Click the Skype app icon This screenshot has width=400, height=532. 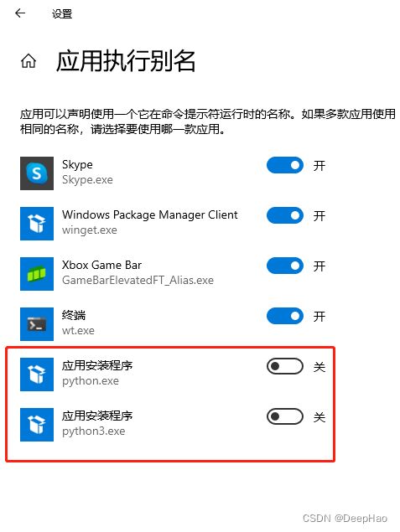[x=37, y=173]
